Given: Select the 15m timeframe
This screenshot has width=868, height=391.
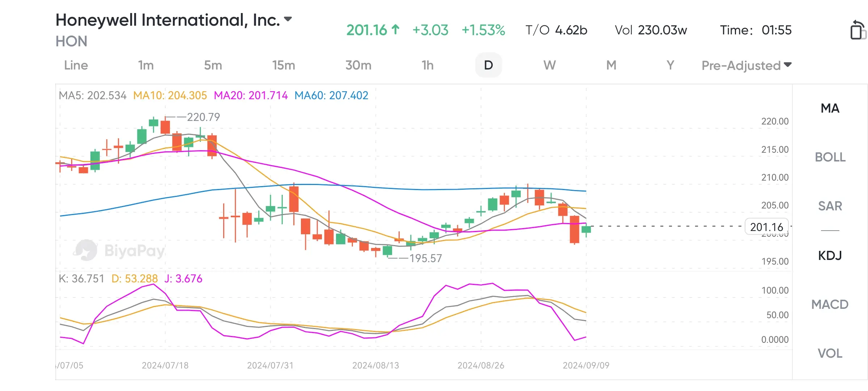Looking at the screenshot, I should [284, 65].
